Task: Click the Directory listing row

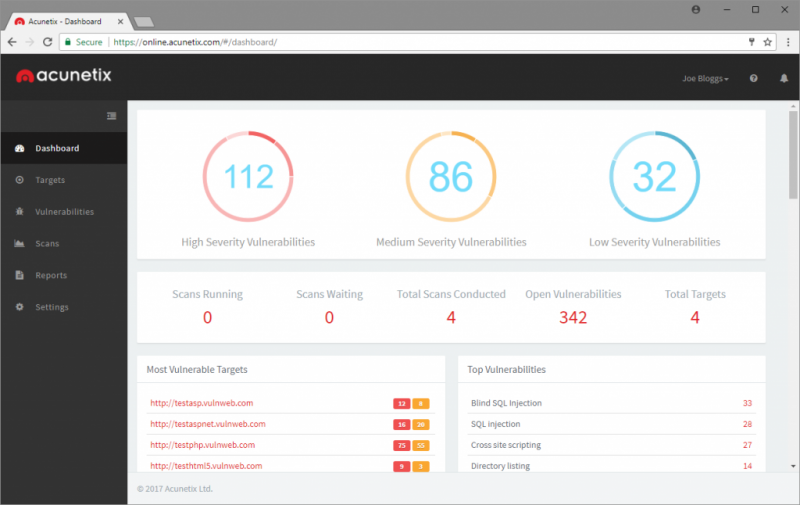Action: [x=611, y=466]
